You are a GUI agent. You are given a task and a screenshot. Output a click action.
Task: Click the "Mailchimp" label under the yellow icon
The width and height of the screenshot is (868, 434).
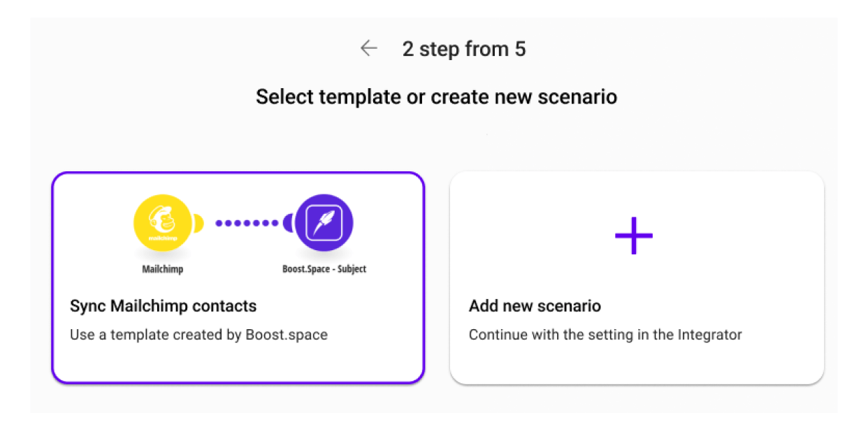click(x=162, y=269)
